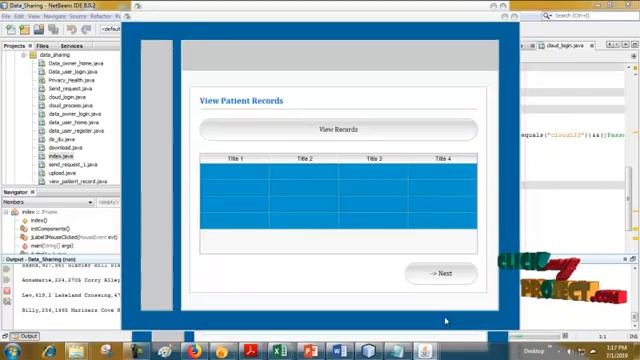The width and height of the screenshot is (640, 360).
Task: Select cloud_process.java in project tree
Action: tap(71, 105)
